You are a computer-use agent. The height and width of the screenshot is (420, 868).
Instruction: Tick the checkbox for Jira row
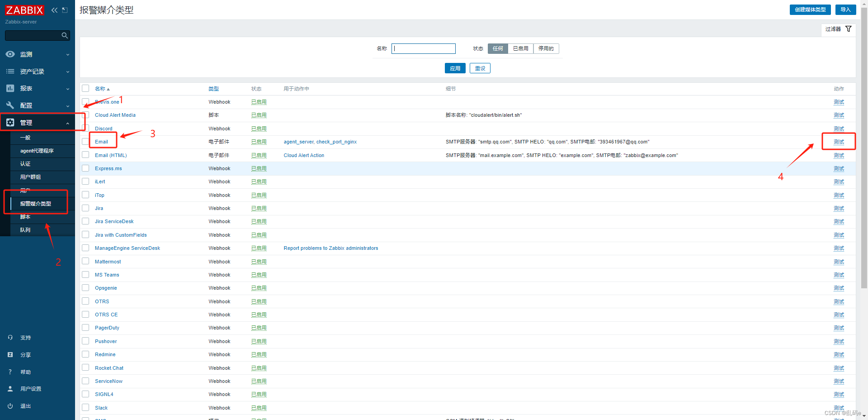[85, 208]
